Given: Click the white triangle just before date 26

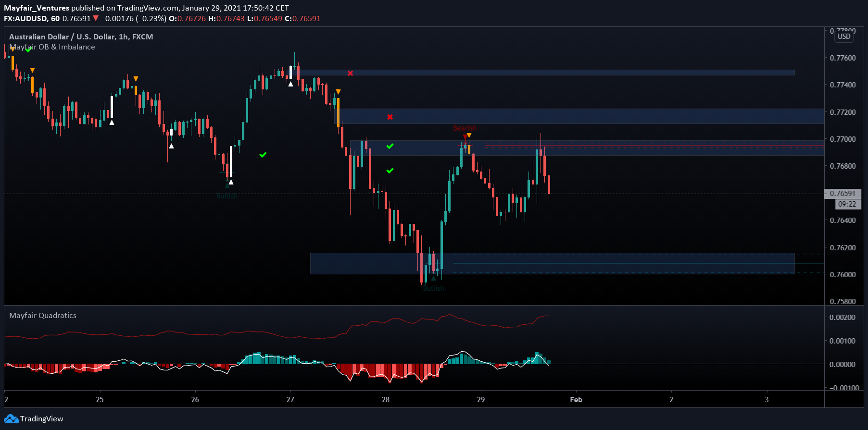Looking at the screenshot, I should [171, 146].
